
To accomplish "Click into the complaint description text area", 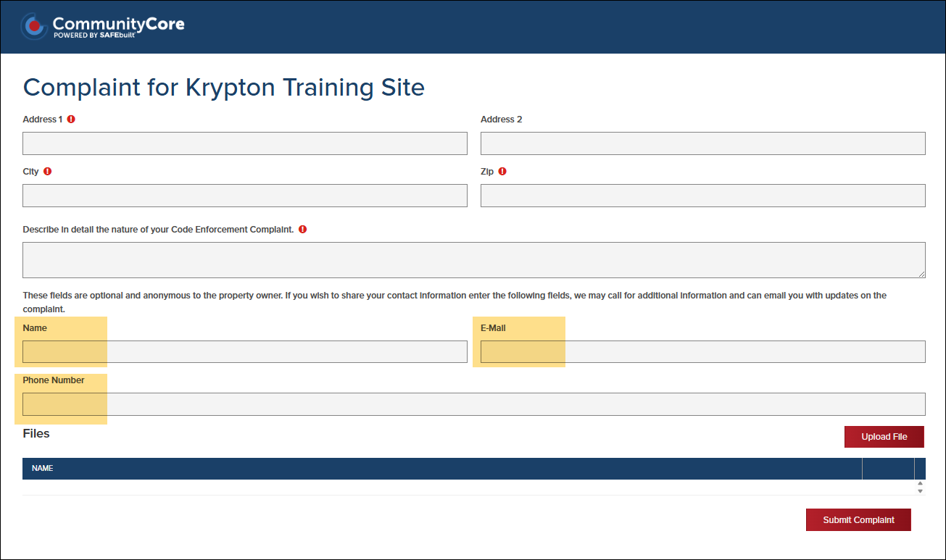I will click(474, 260).
